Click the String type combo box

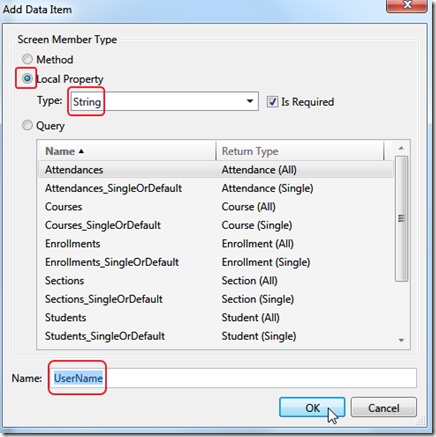click(x=164, y=101)
